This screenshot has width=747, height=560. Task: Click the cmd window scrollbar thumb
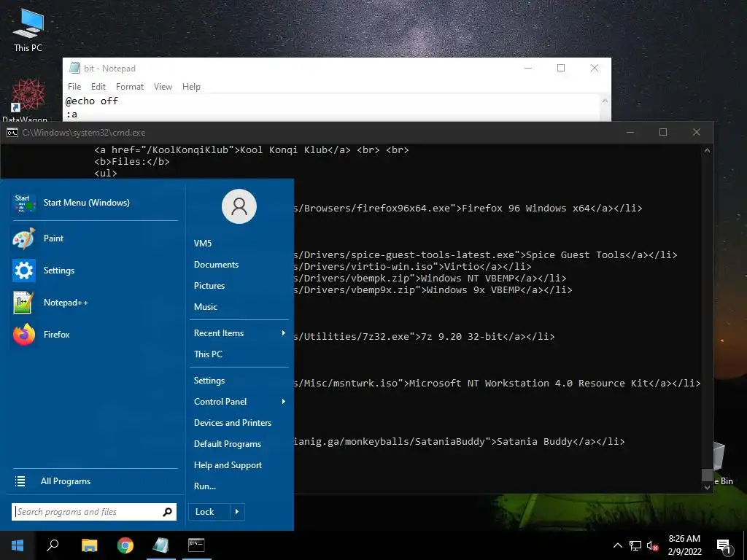(x=707, y=475)
